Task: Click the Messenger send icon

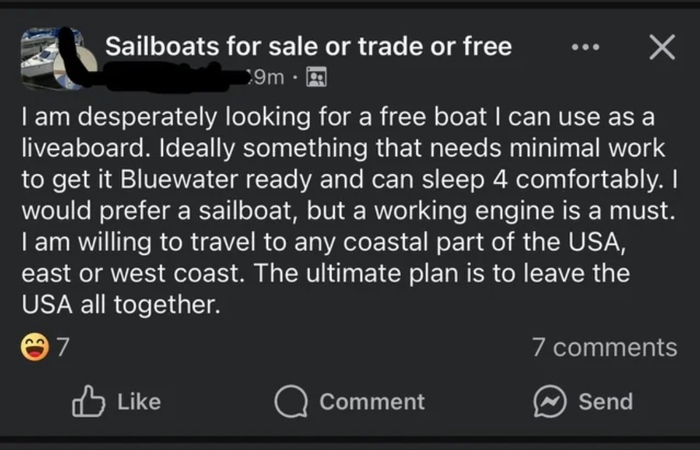Action: point(551,401)
